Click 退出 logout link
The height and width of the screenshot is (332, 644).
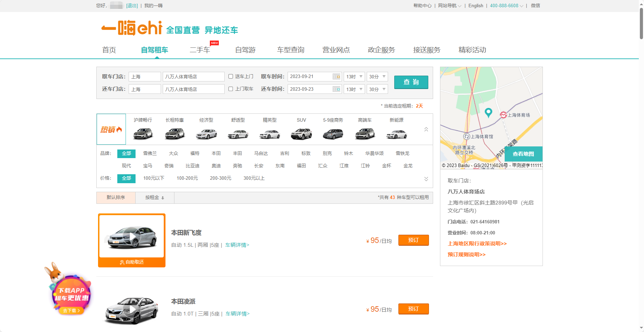pyautogui.click(x=132, y=5)
